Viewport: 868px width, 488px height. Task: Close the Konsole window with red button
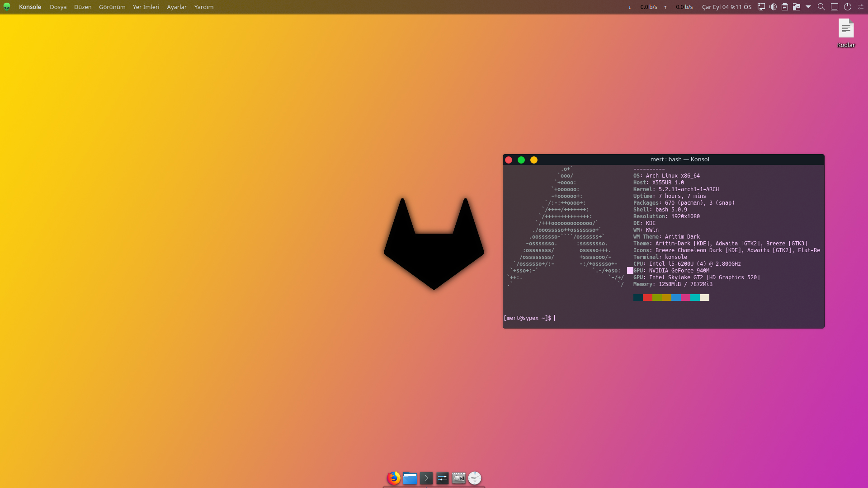point(509,160)
